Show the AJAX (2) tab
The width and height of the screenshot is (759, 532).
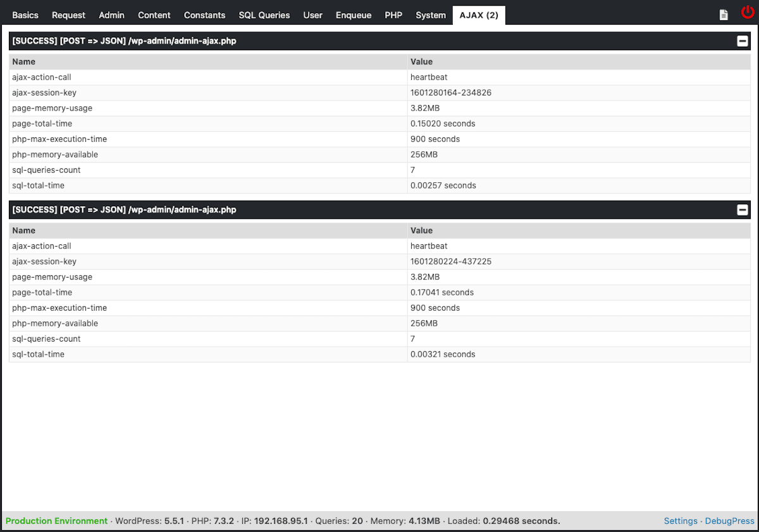point(478,15)
